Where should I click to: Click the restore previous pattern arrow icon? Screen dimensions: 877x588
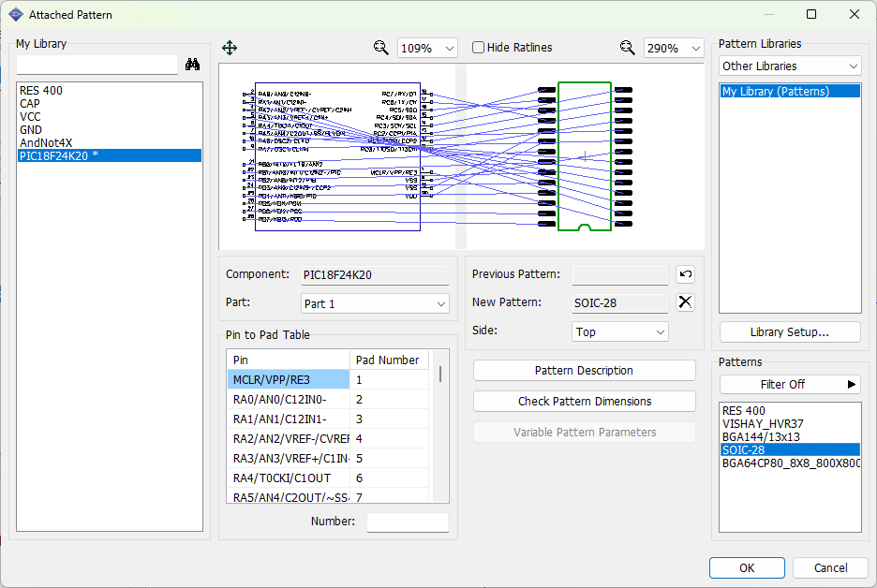[x=686, y=274]
